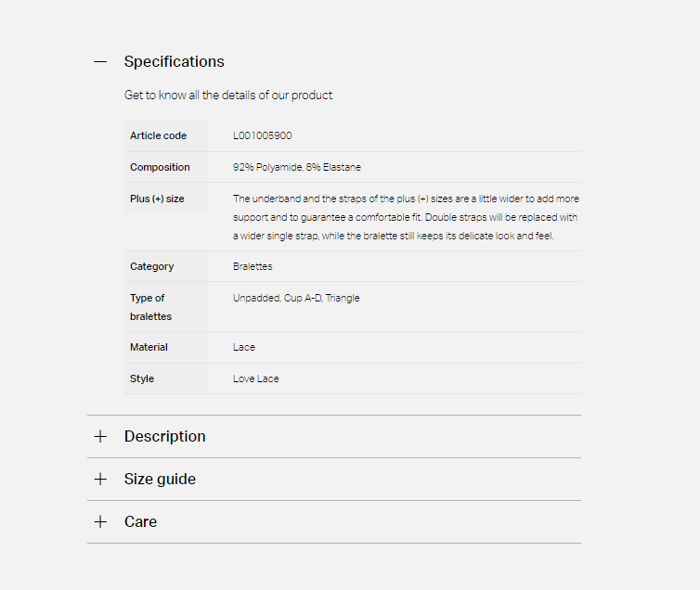
Task: Open Care section with plus icon
Action: pyautogui.click(x=100, y=521)
